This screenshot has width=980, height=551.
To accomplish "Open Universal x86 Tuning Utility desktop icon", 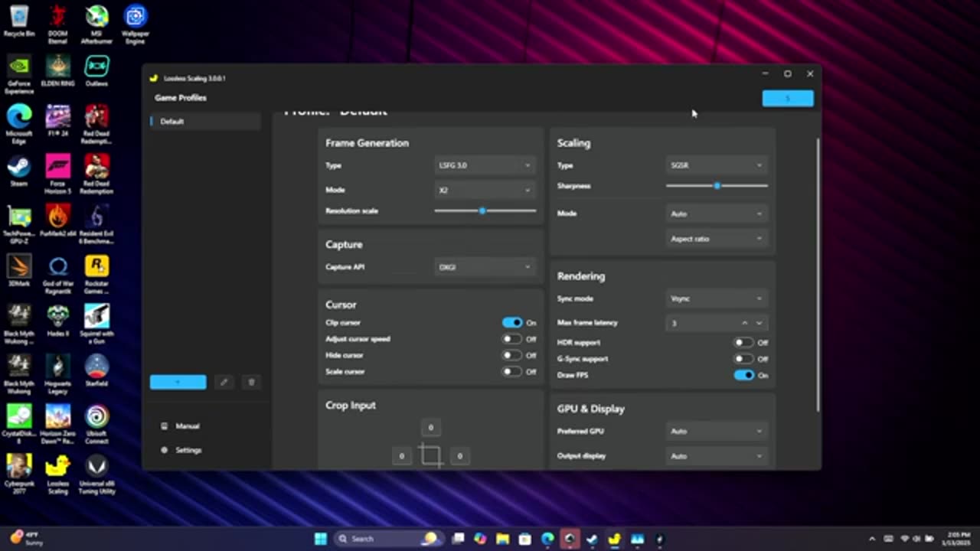I will pos(96,474).
